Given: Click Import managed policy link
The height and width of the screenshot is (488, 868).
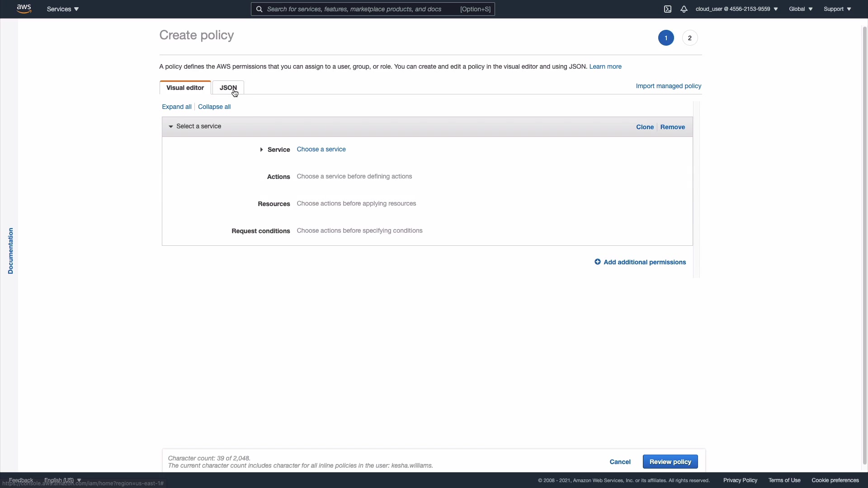Looking at the screenshot, I should (668, 86).
